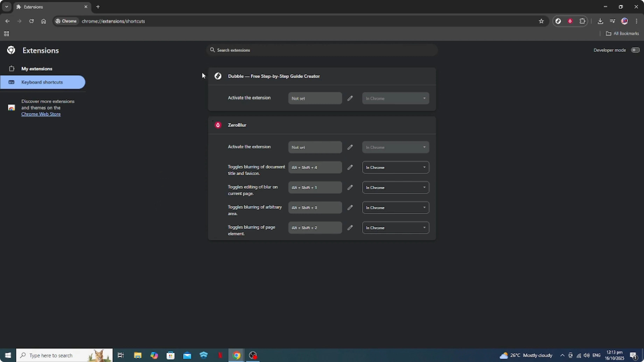Open scope dropdown for document title blurring
Viewport: 644px width, 362px height.
coord(395,167)
